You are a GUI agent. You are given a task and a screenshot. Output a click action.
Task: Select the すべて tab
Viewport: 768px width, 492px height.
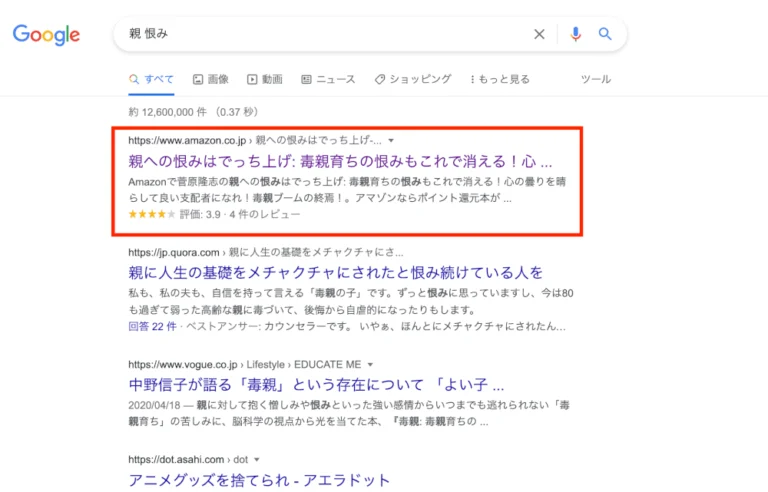click(151, 79)
